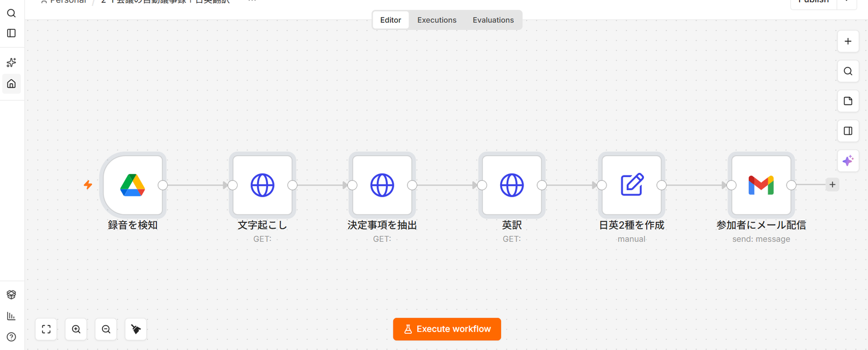Open the templates cube icon in sidebar
This screenshot has height=350, width=868.
[x=11, y=295]
